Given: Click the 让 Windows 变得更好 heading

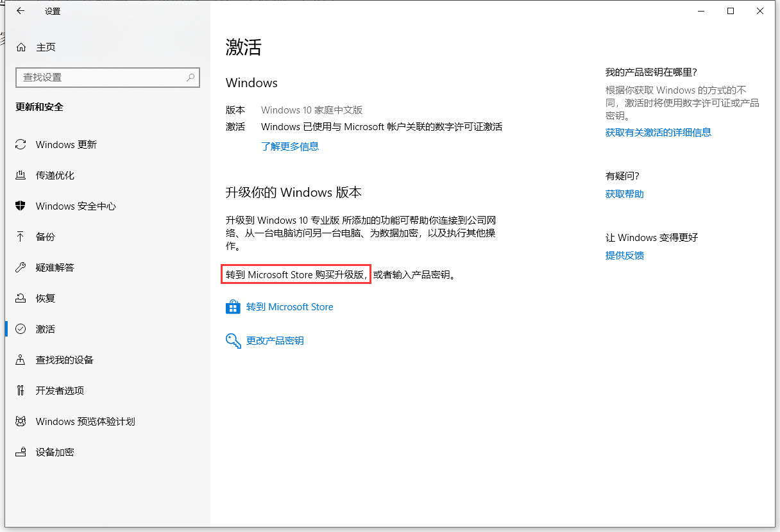Looking at the screenshot, I should [x=652, y=238].
